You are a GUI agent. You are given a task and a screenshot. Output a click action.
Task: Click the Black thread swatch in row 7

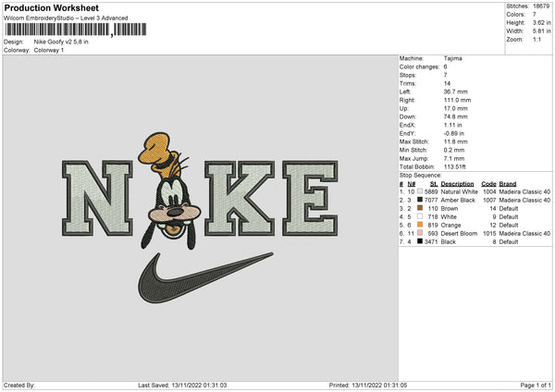[420, 241]
